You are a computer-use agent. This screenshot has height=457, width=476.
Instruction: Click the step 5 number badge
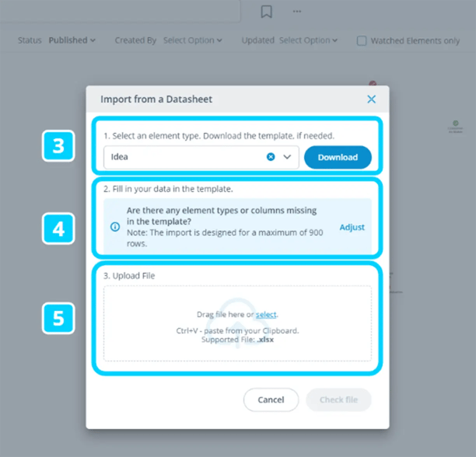tap(58, 317)
